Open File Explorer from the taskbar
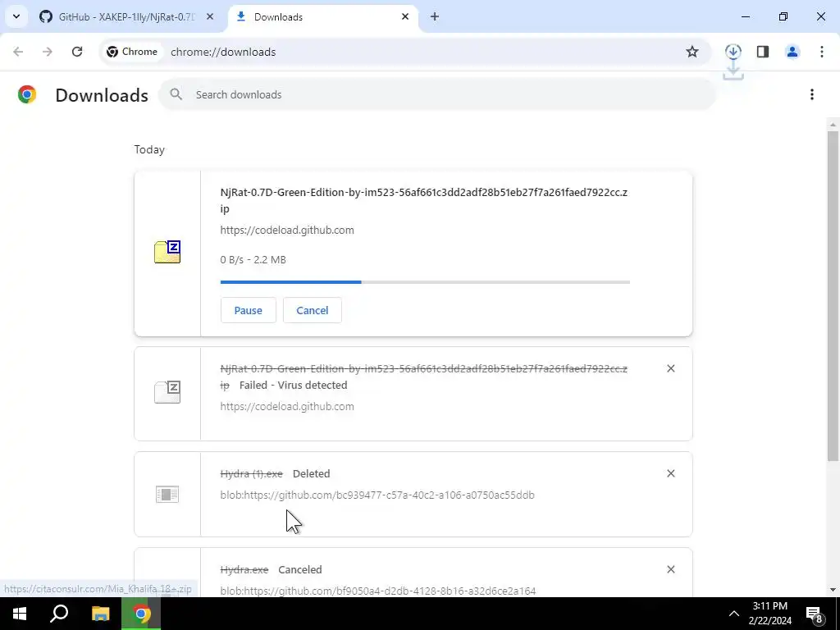Image resolution: width=840 pixels, height=630 pixels. tap(100, 614)
